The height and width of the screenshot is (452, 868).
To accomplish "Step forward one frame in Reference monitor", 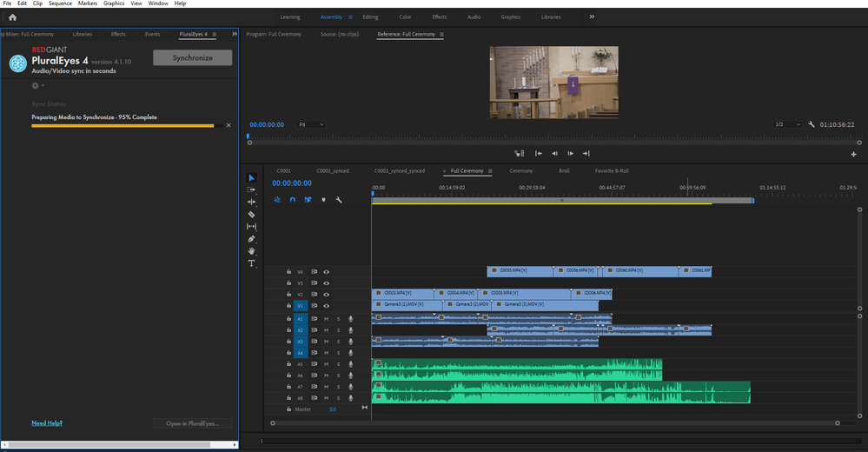I will click(x=571, y=153).
